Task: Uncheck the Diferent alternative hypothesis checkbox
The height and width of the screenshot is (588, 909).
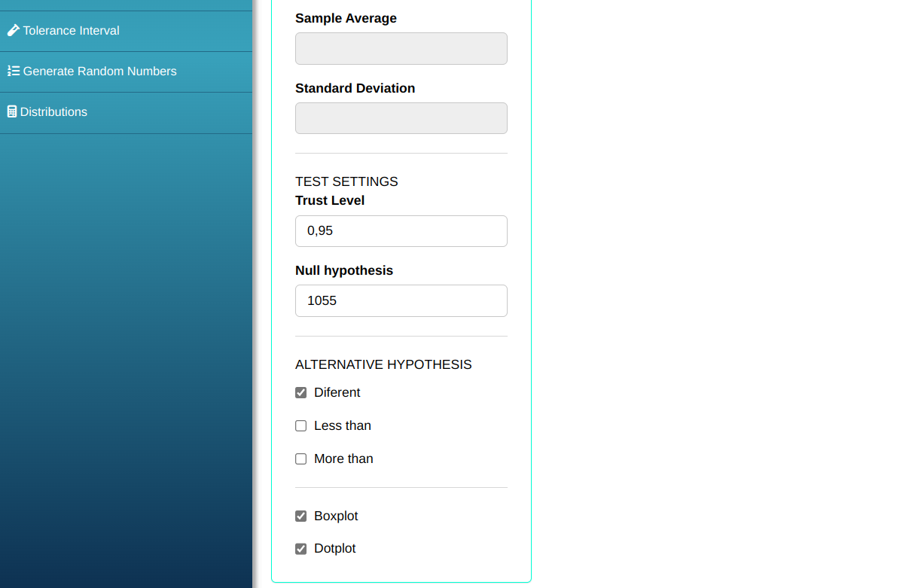Action: tap(301, 393)
